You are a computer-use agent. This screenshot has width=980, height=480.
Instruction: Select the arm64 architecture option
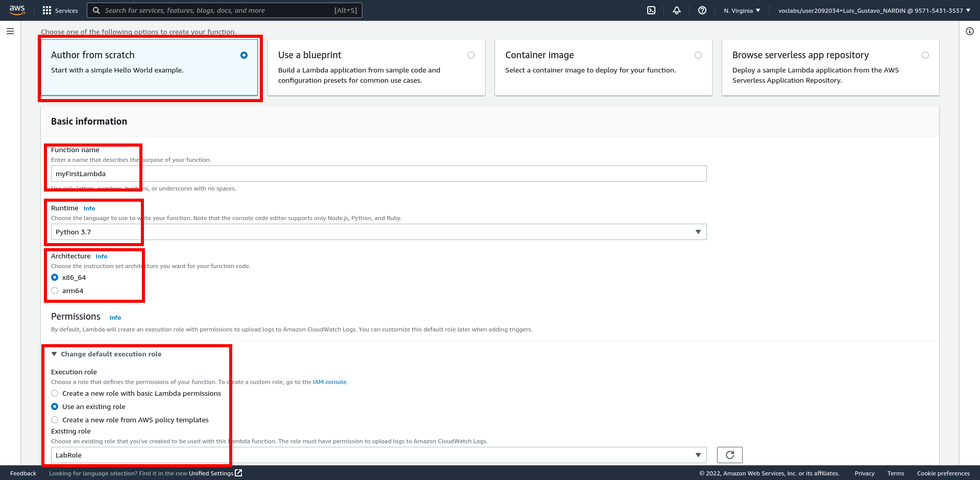pos(55,291)
